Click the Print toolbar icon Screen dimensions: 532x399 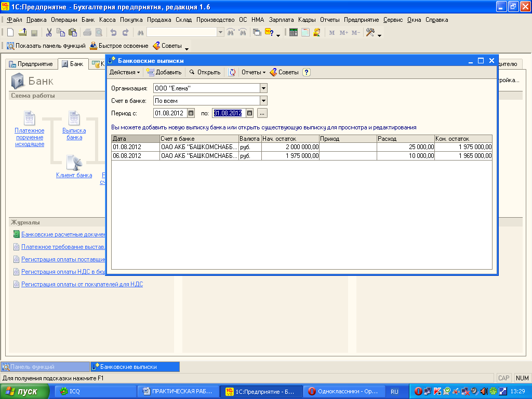(87, 33)
